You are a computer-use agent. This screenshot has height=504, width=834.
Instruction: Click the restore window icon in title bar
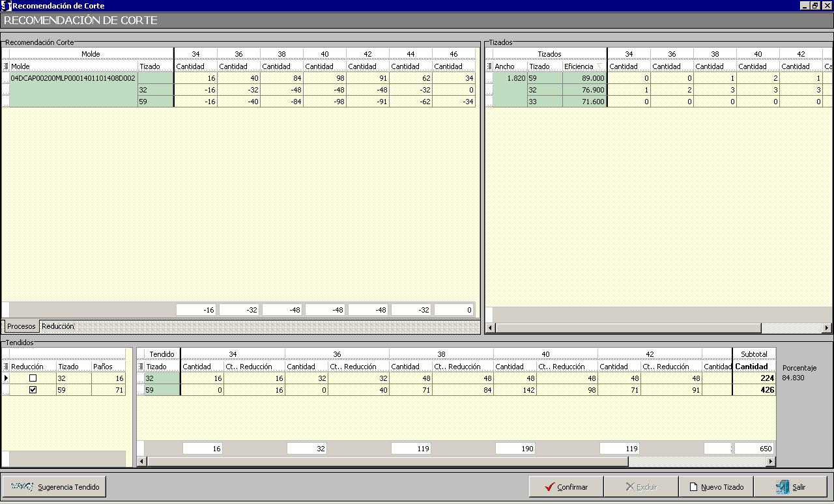pyautogui.click(x=814, y=6)
